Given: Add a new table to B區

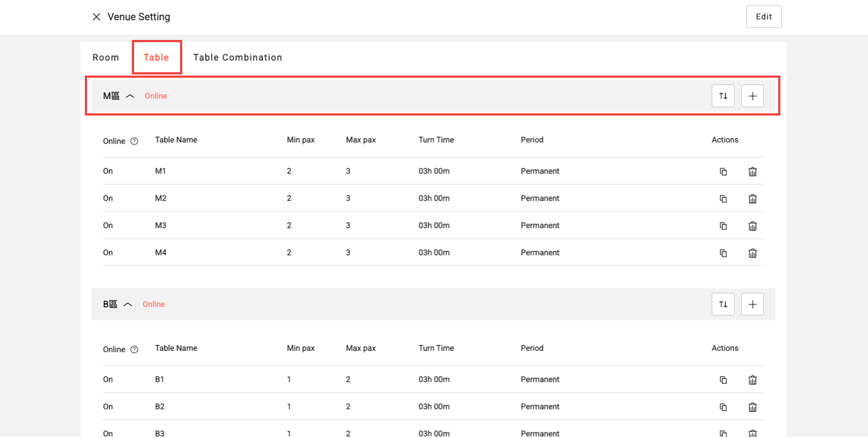Looking at the screenshot, I should point(753,304).
